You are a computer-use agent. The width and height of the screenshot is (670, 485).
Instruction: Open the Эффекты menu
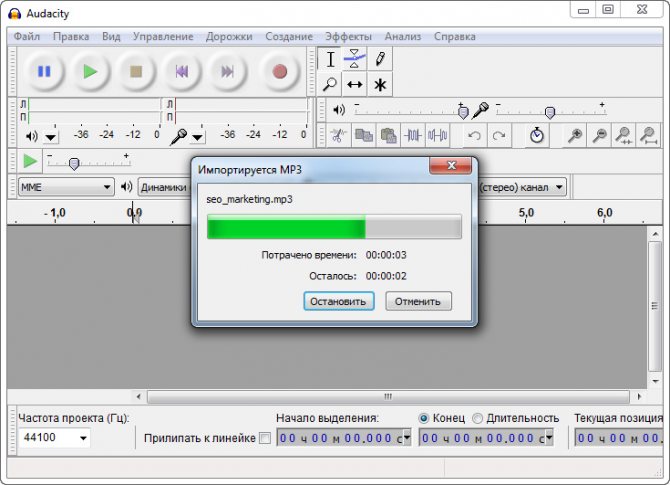tap(348, 37)
